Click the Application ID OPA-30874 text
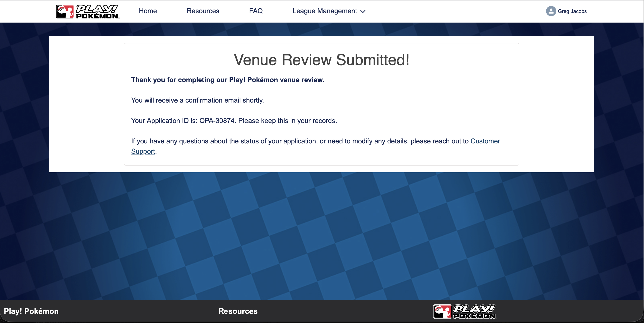The image size is (644, 323). tap(217, 121)
